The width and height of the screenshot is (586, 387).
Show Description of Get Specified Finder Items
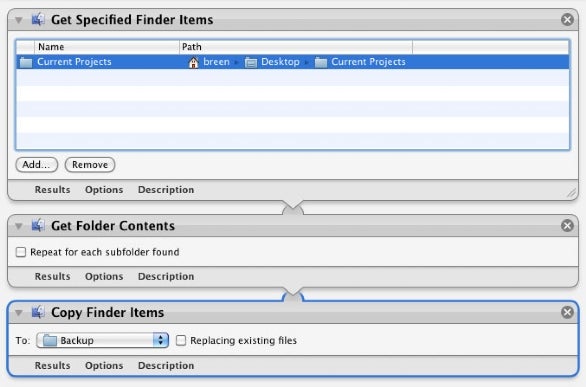[x=166, y=190]
